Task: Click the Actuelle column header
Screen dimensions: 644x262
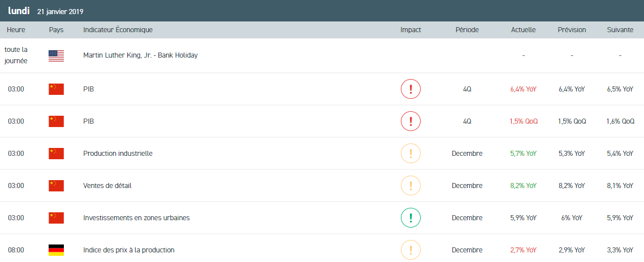Action: pyautogui.click(x=523, y=30)
